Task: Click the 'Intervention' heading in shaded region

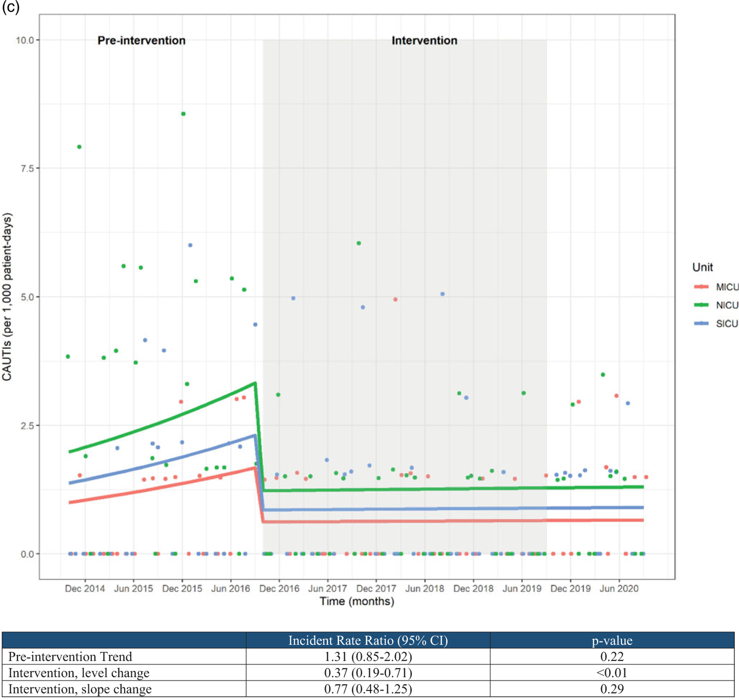Action: click(424, 40)
